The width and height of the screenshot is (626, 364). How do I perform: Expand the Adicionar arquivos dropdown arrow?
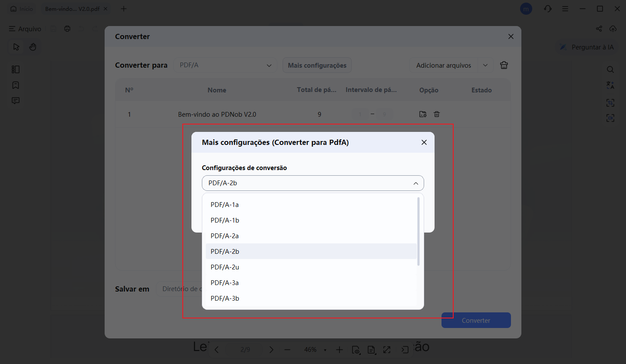pyautogui.click(x=485, y=65)
